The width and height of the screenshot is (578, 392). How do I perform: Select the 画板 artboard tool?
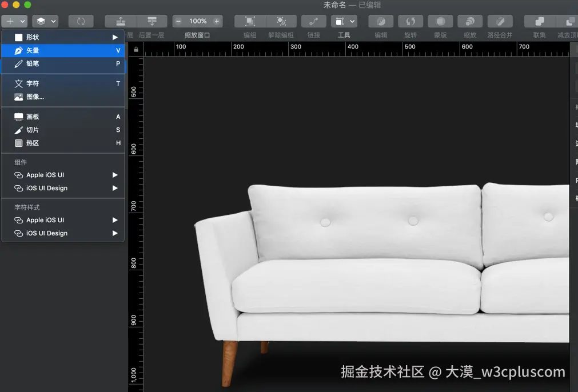tap(63, 117)
